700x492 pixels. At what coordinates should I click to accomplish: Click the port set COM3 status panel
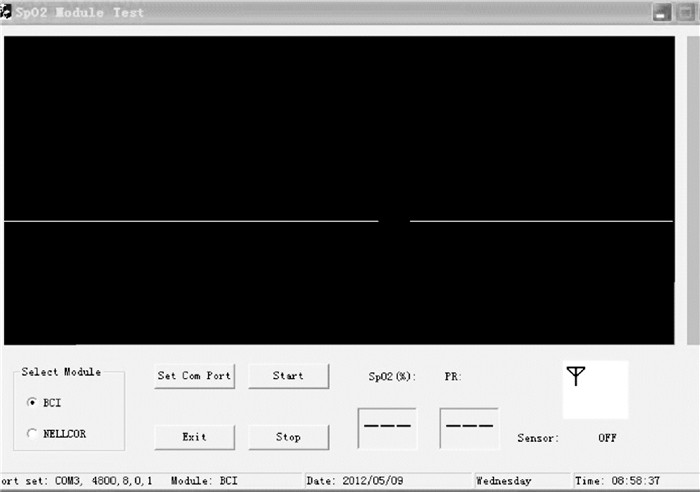pyautogui.click(x=78, y=481)
